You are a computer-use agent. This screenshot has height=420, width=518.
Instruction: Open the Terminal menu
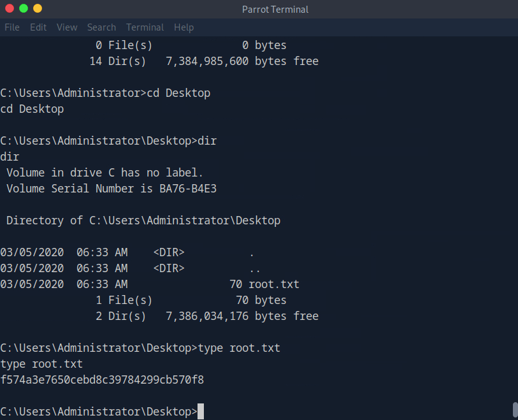[x=145, y=27]
